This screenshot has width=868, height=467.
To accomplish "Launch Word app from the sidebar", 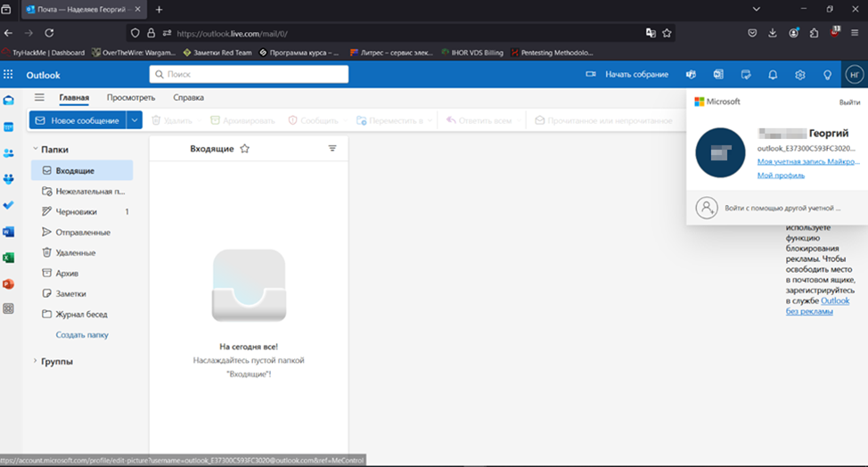I will pos(8,232).
